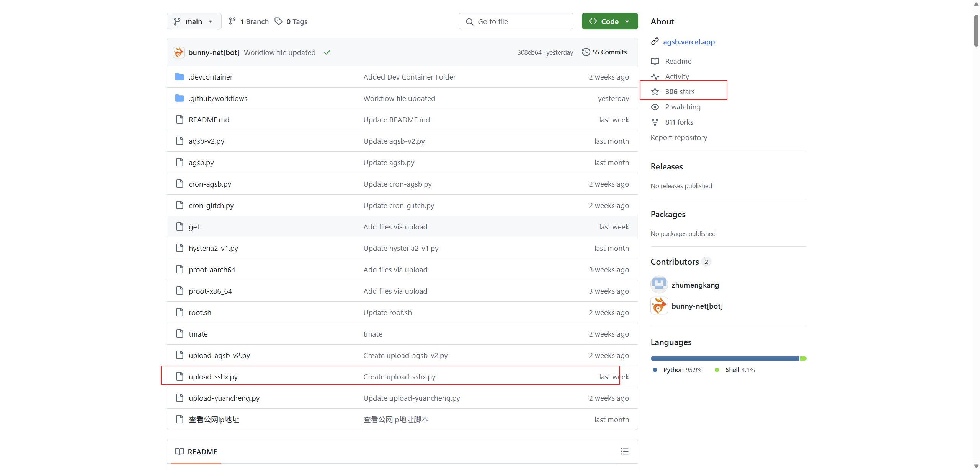Viewport: 980px width, 470px height.
Task: Open the Packages section heading
Action: coord(668,214)
